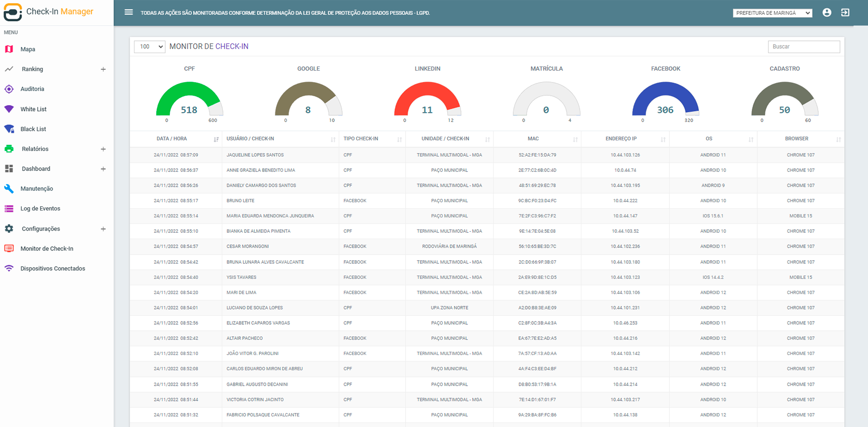
Task: Click IP address 10.44.102.236
Action: tap(625, 247)
